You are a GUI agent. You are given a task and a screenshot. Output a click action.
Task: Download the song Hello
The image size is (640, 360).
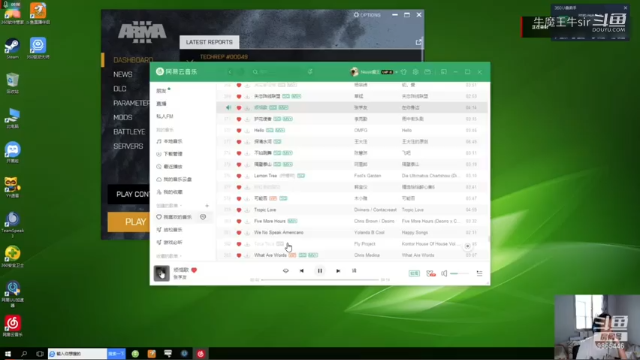pos(247,131)
